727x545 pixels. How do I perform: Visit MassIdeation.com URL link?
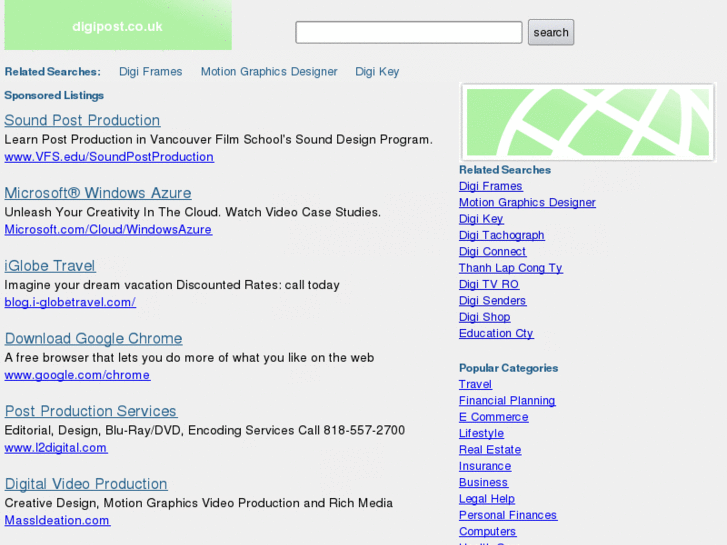[57, 520]
